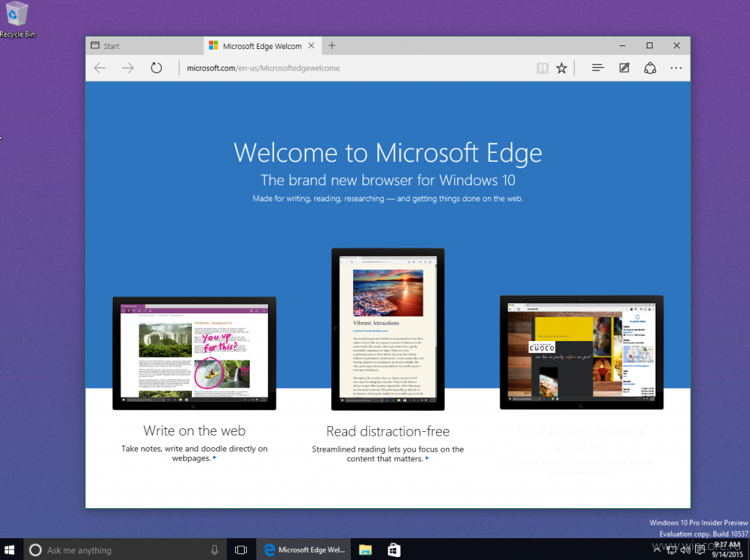Viewport: 750px width, 560px height.
Task: Open the clock showing 9/14/2015
Action: click(727, 550)
